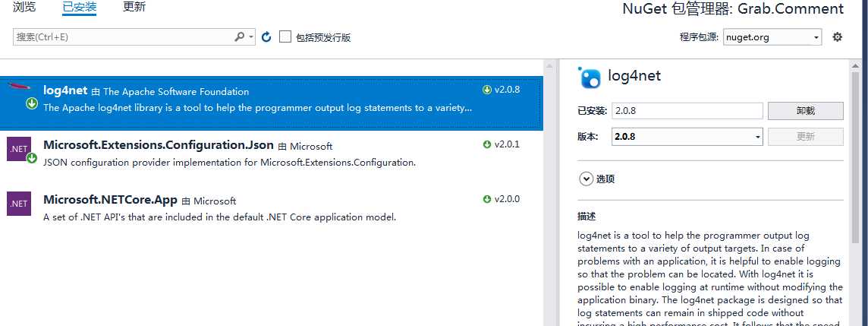Click the 已安装 version field 2.0.8

tap(687, 110)
